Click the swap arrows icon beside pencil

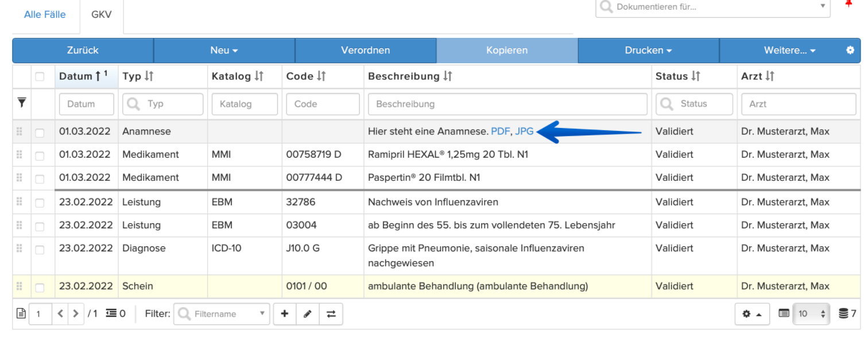point(331,314)
